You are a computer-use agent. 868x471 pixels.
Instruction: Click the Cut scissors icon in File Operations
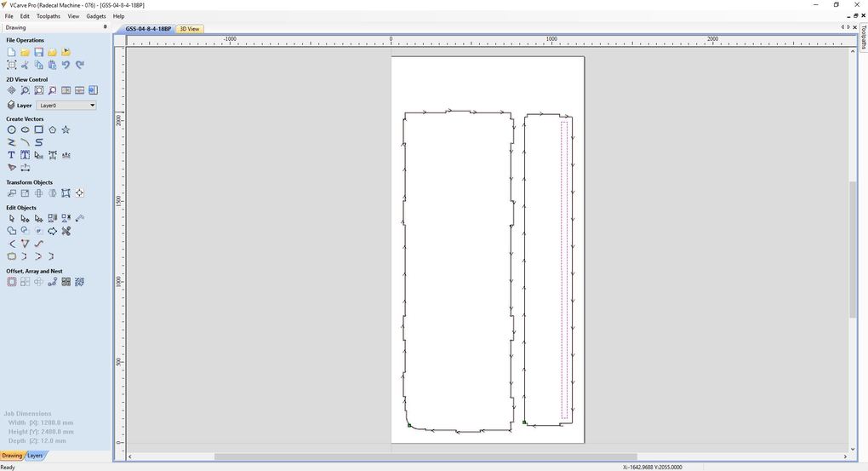pos(25,65)
